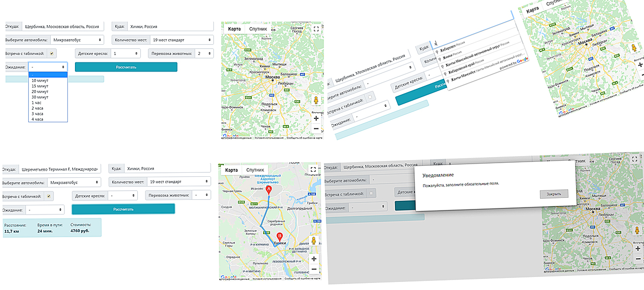
Task: Open Выберите автомобиль dropdown in Шереметьево form
Action: point(75,182)
